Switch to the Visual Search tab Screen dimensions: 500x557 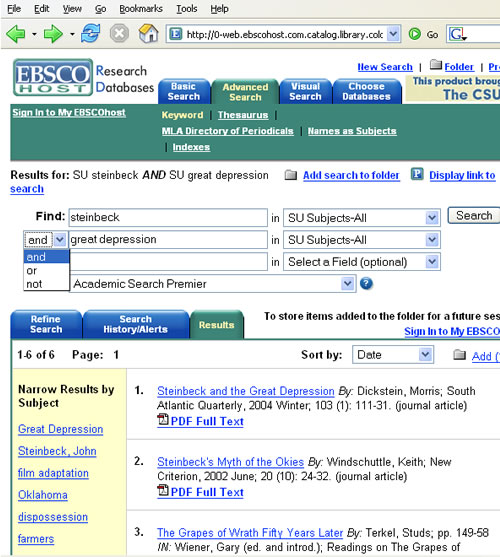coord(305,91)
